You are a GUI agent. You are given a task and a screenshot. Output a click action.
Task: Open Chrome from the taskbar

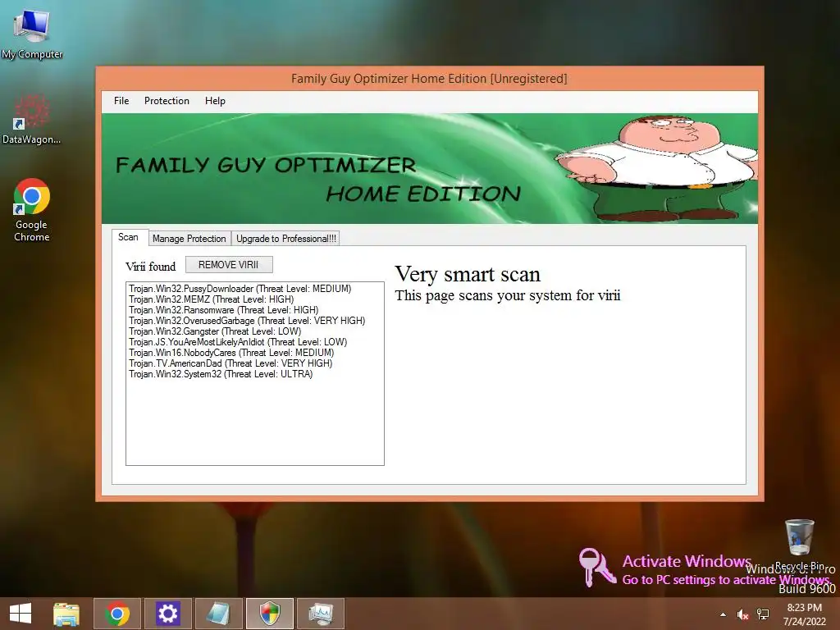pyautogui.click(x=117, y=614)
